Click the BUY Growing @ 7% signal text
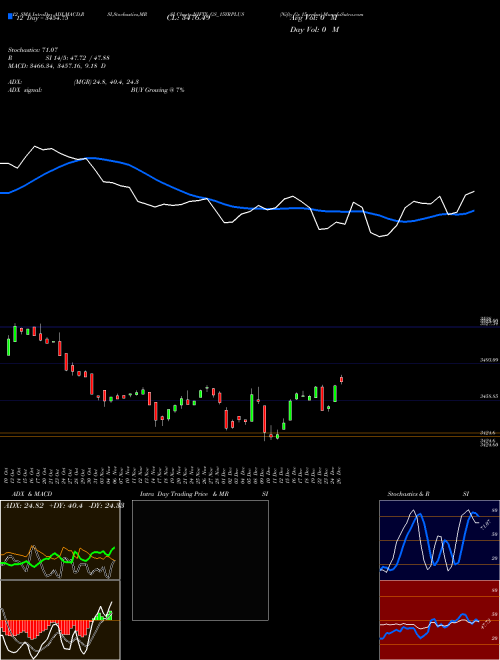The image size is (500, 660). (x=157, y=90)
